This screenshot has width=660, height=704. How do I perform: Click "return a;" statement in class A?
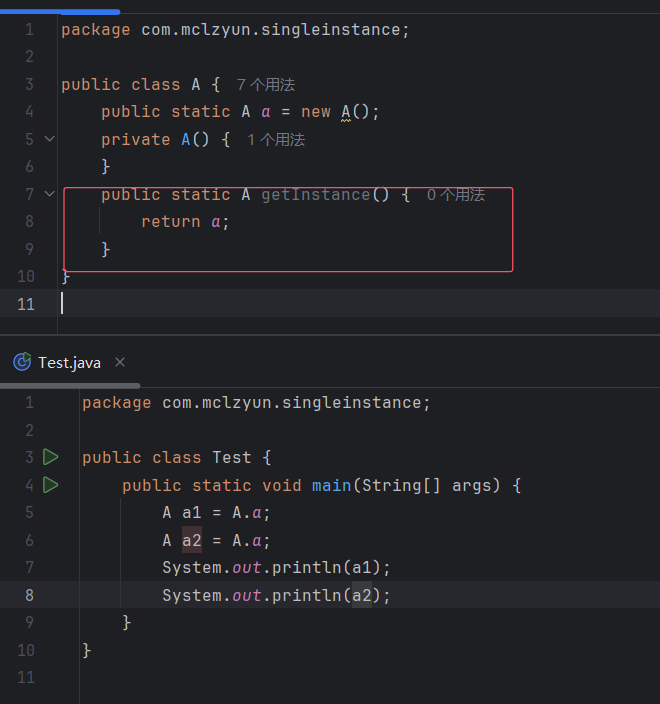click(x=185, y=222)
